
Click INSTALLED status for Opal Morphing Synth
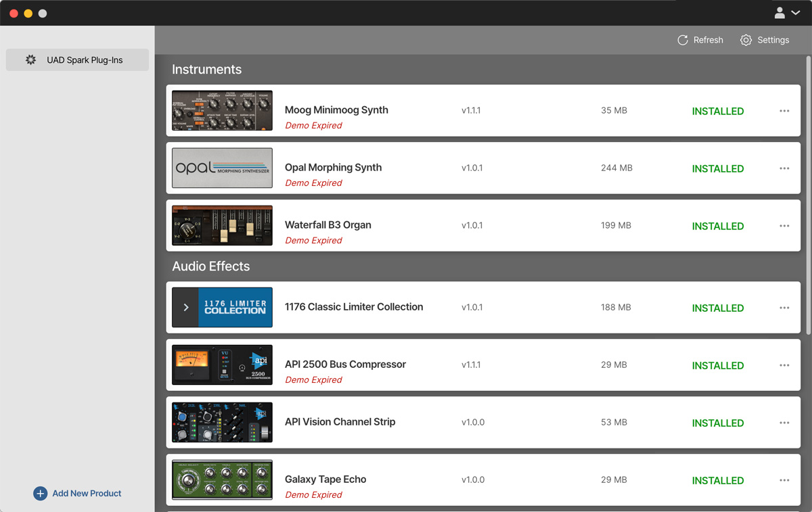point(718,168)
